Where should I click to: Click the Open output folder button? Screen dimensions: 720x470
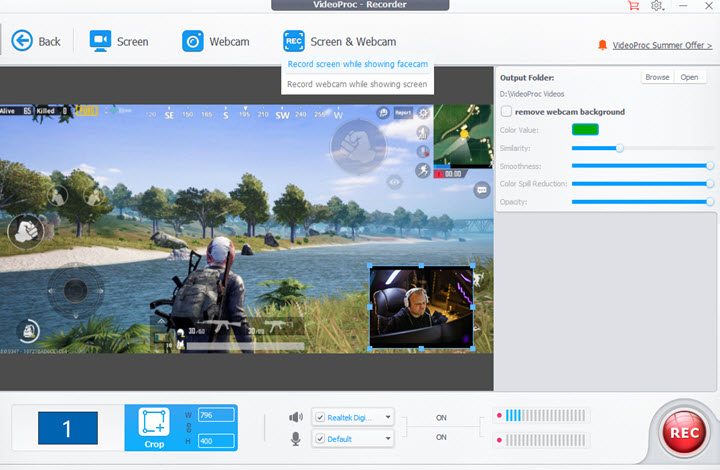click(689, 77)
